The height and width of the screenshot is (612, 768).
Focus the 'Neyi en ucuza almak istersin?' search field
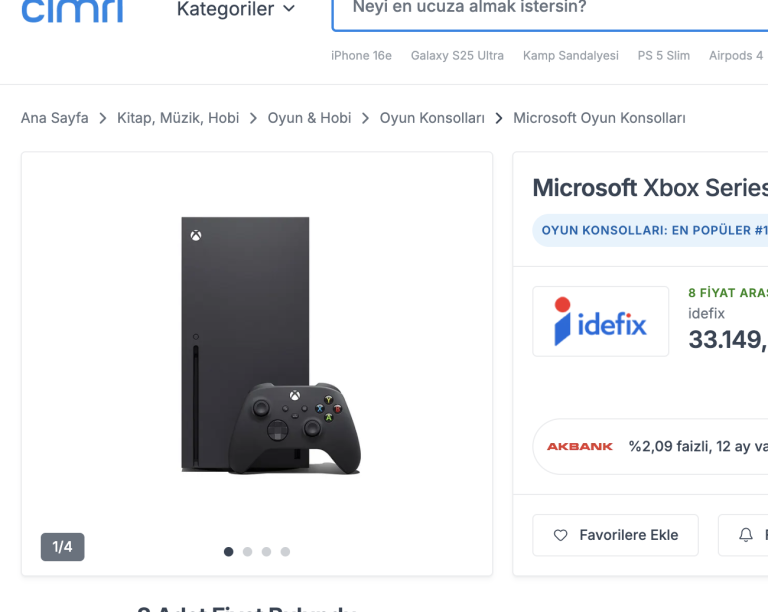click(550, 14)
